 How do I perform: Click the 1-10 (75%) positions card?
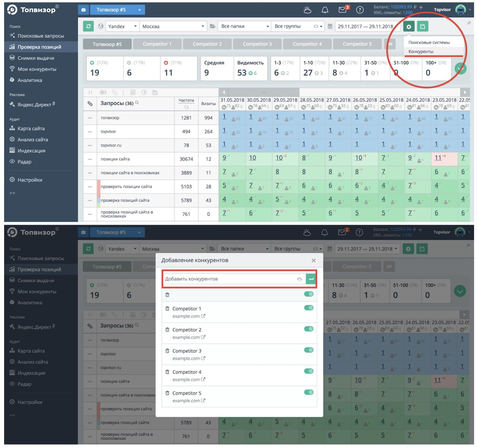click(x=315, y=68)
